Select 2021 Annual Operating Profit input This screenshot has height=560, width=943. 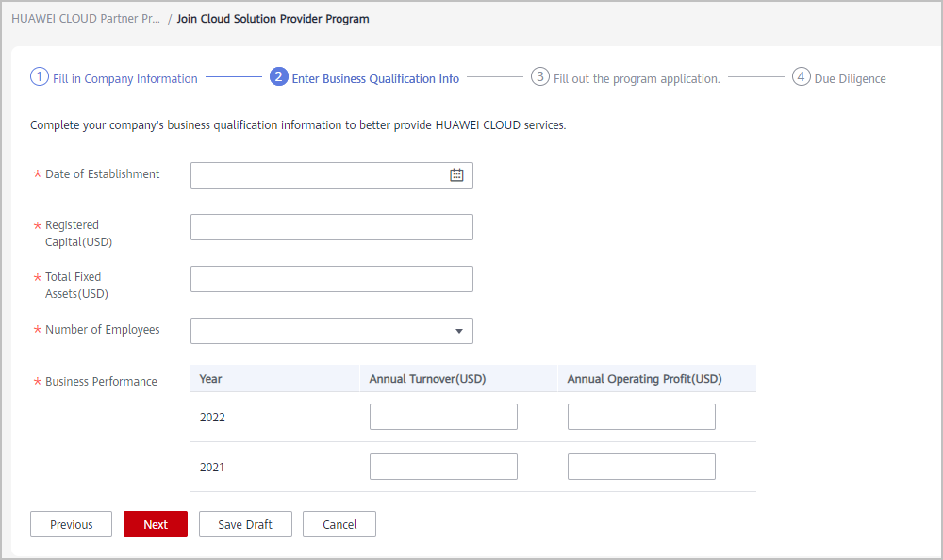point(641,467)
